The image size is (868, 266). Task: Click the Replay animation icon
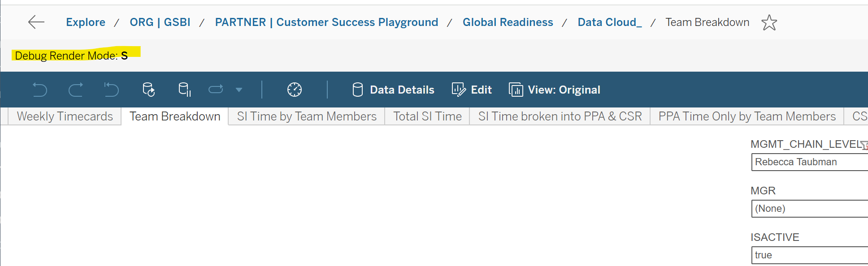click(x=216, y=90)
